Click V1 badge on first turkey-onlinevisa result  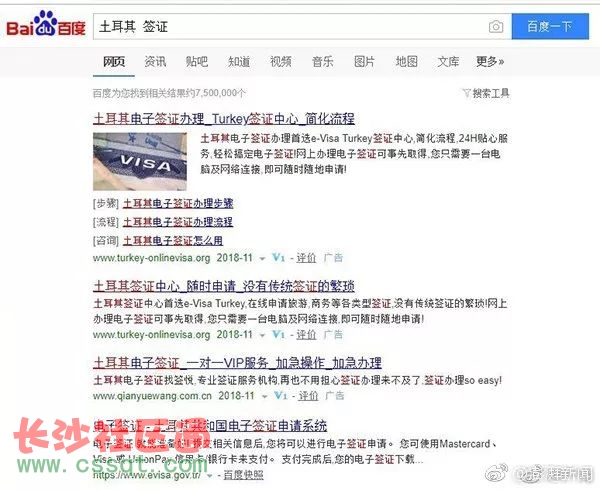pos(278,258)
